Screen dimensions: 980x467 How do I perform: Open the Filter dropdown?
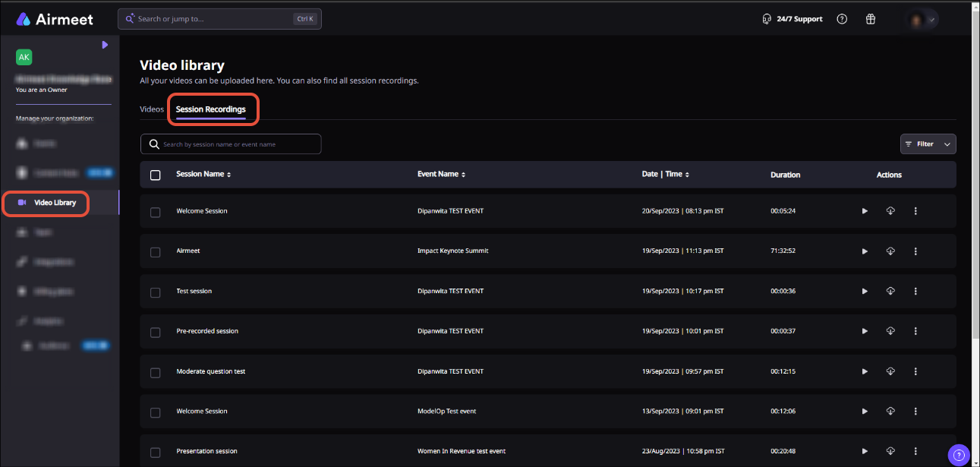coord(928,144)
